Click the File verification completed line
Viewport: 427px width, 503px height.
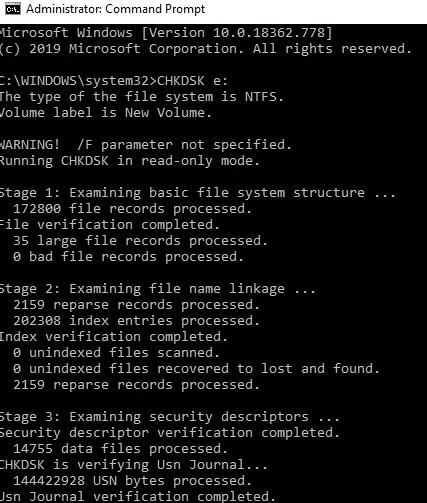coord(110,225)
